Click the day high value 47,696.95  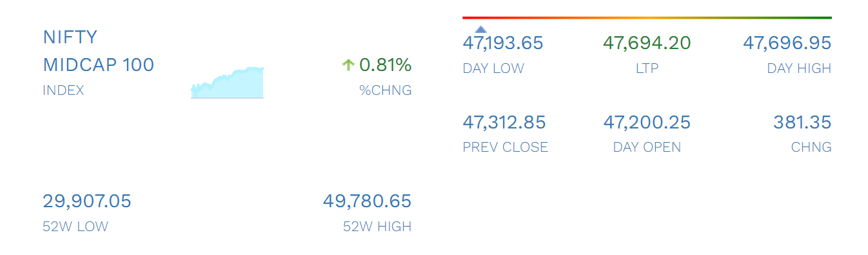click(x=787, y=43)
